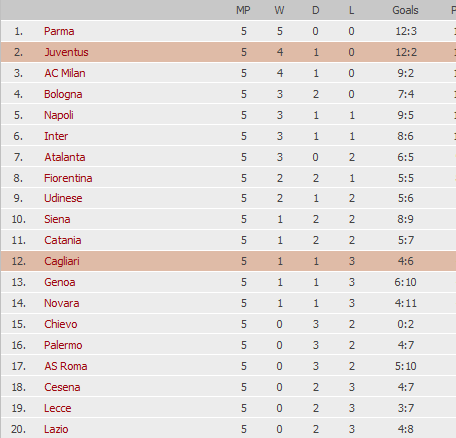Viewport: 456px width, 438px height.
Task: Select AS Roma in the standings
Action: click(x=66, y=366)
